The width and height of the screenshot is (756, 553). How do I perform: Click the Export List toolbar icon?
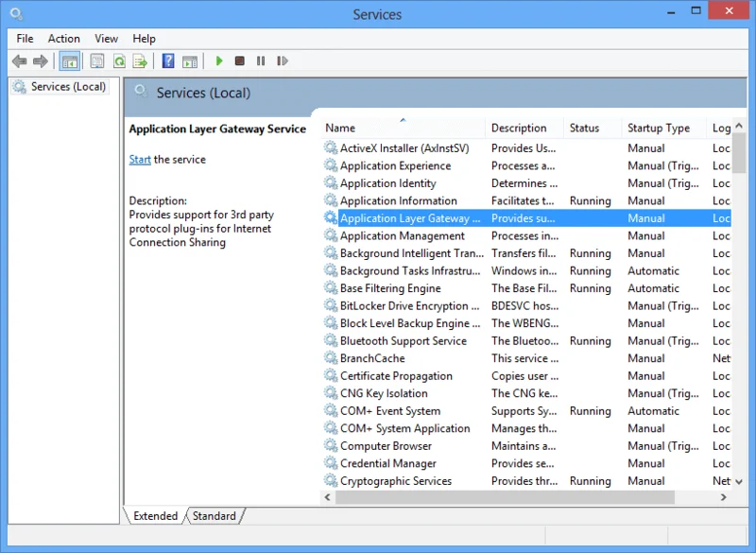140,61
